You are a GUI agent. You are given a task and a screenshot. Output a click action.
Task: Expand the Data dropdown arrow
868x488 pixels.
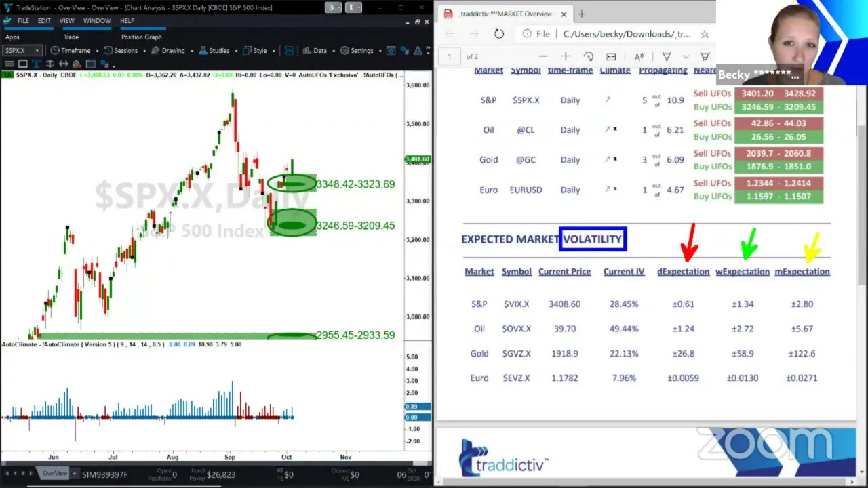pyautogui.click(x=333, y=51)
